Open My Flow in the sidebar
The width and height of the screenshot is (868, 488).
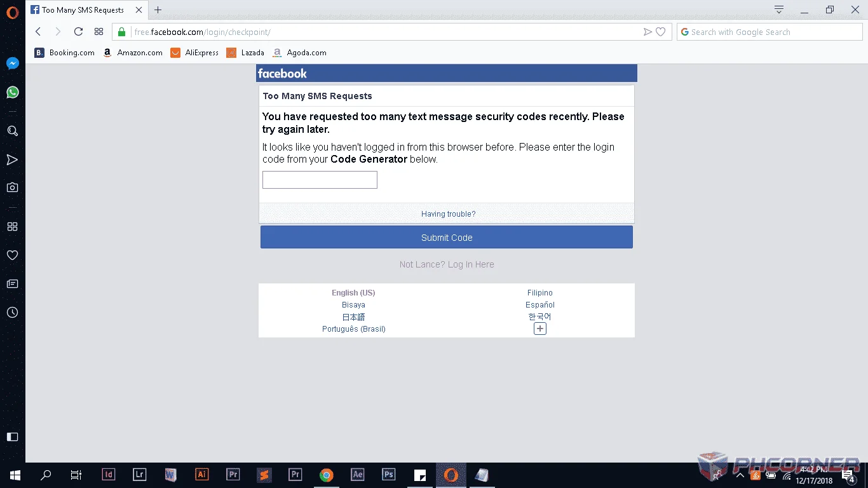(x=12, y=159)
